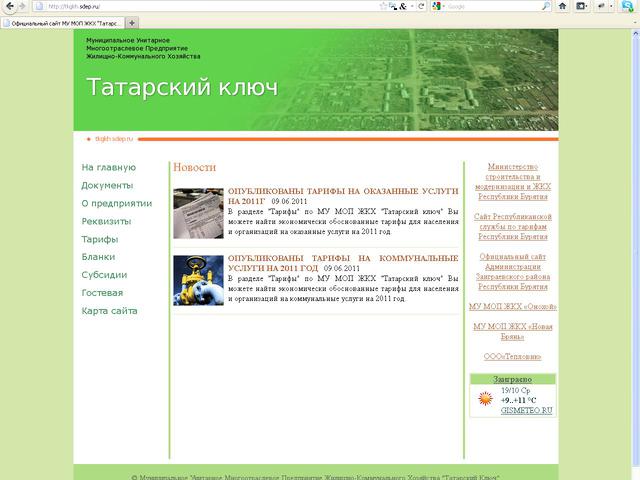This screenshot has width=640, height=480.
Task: Open the 'Карта сайта' menu item
Action: [109, 311]
